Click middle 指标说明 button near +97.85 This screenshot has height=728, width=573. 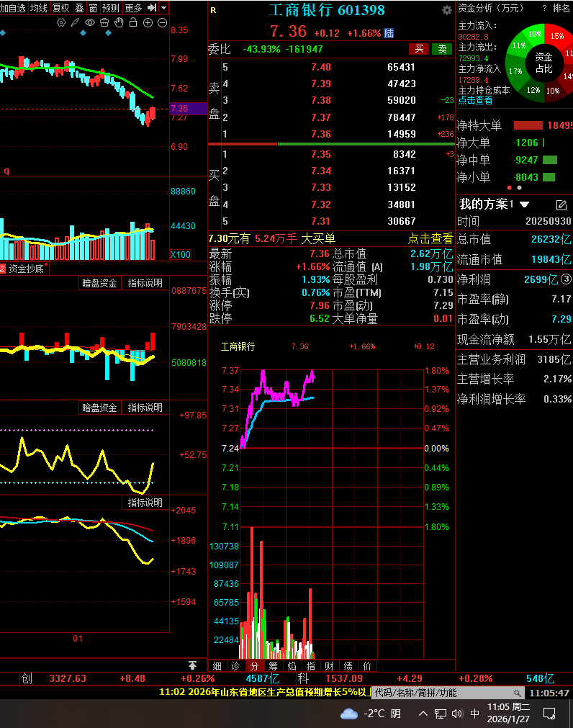145,408
